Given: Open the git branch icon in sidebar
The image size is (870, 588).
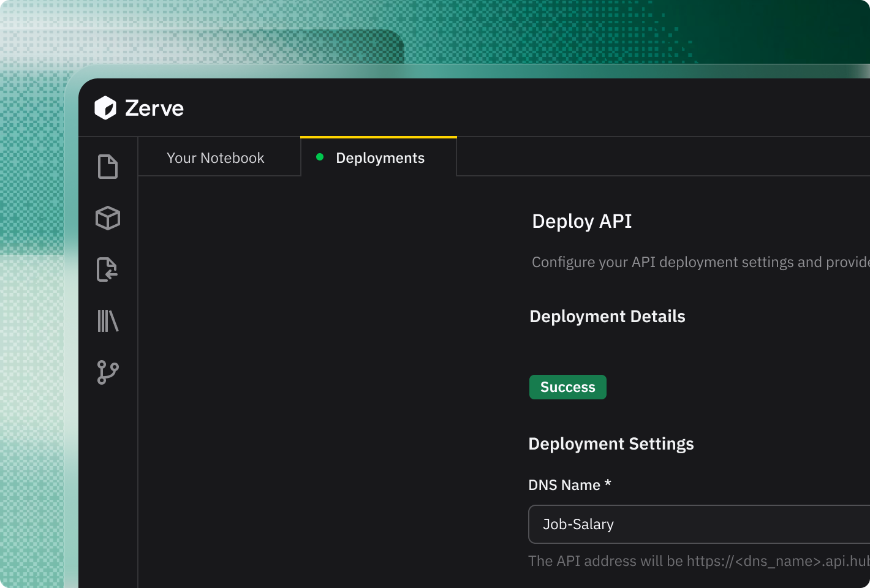Looking at the screenshot, I should 108,372.
